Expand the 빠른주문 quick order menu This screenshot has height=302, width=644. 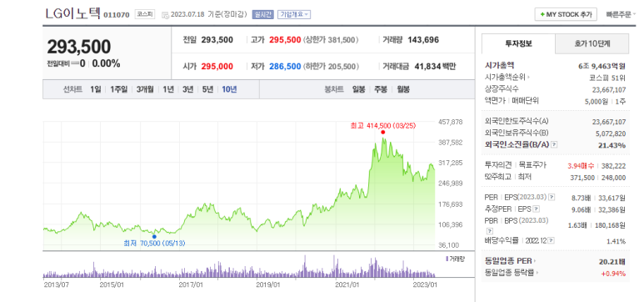pos(621,14)
